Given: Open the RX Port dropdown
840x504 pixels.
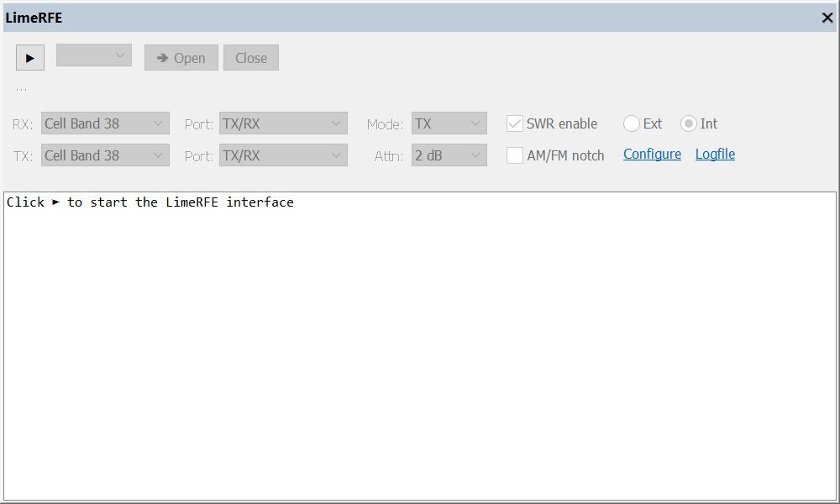Looking at the screenshot, I should [x=283, y=123].
